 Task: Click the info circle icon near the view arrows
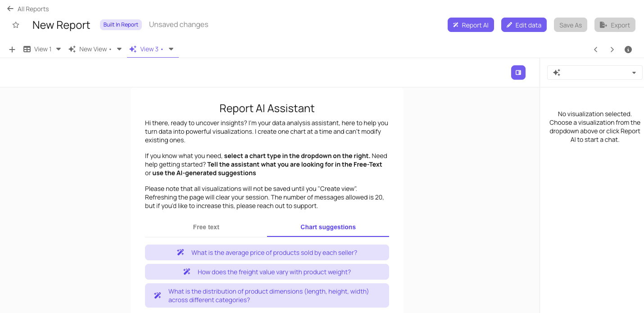(628, 50)
